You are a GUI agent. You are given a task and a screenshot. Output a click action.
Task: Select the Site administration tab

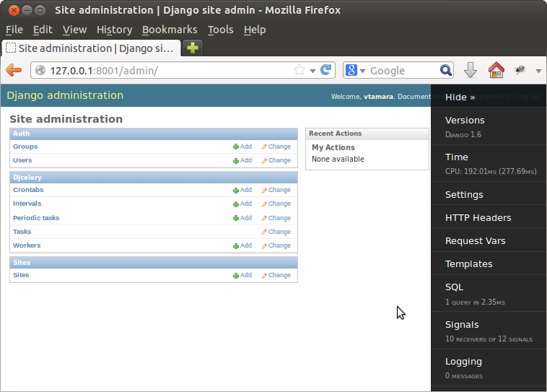pos(90,48)
